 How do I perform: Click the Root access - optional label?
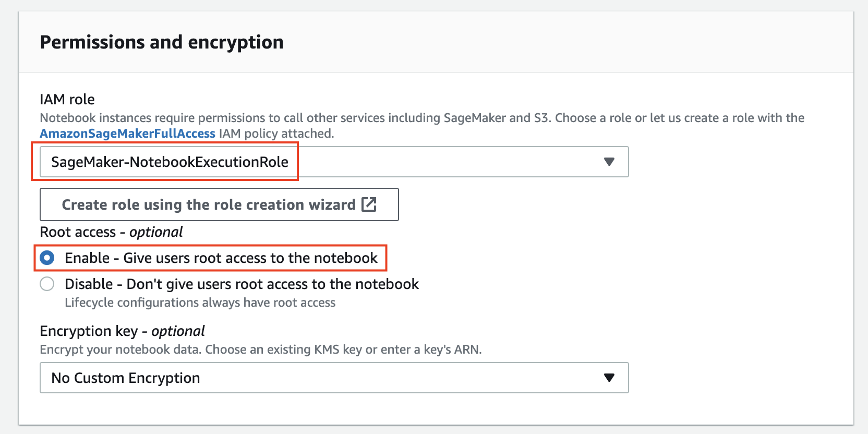click(x=111, y=232)
